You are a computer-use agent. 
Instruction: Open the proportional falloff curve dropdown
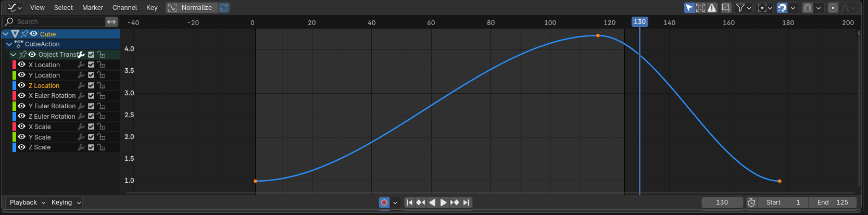848,8
